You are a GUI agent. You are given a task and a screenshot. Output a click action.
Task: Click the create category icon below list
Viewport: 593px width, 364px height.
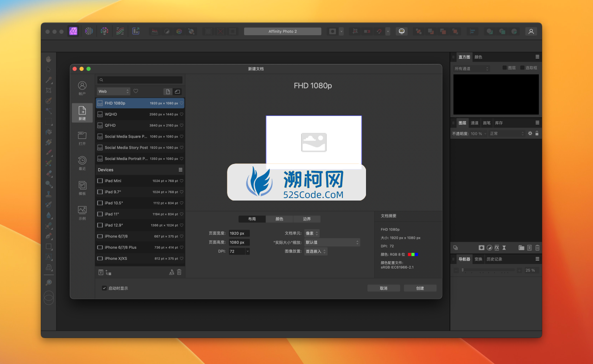click(108, 272)
